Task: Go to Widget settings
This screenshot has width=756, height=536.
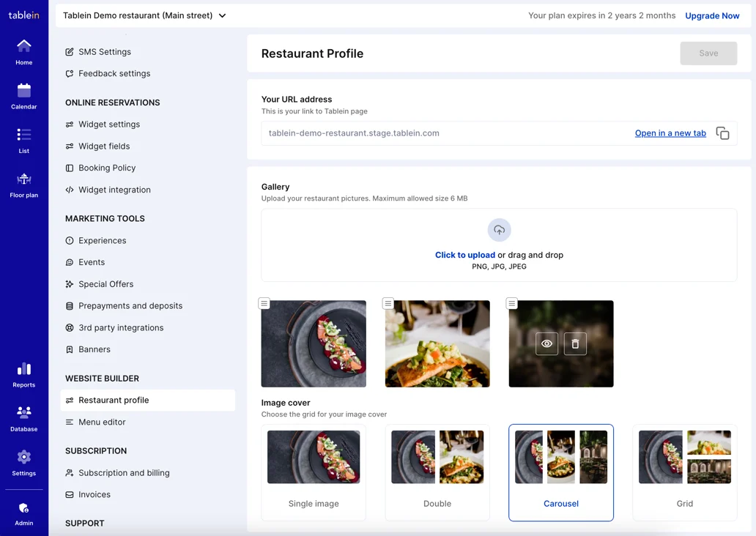Action: [109, 124]
